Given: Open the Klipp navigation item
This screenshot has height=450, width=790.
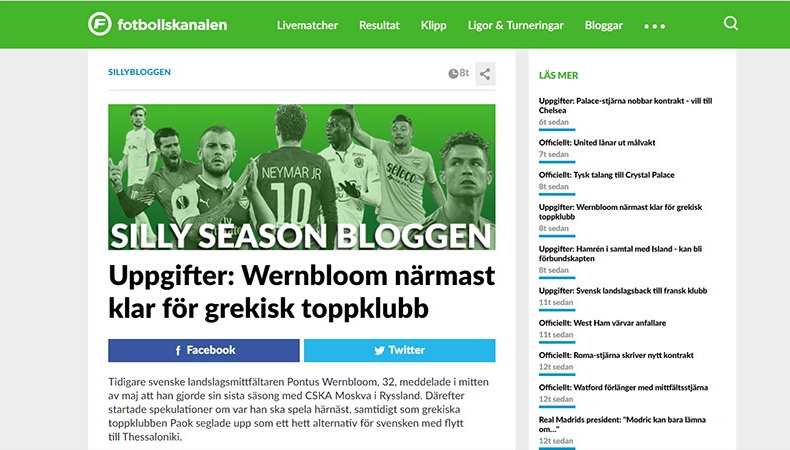Looking at the screenshot, I should pos(434,25).
